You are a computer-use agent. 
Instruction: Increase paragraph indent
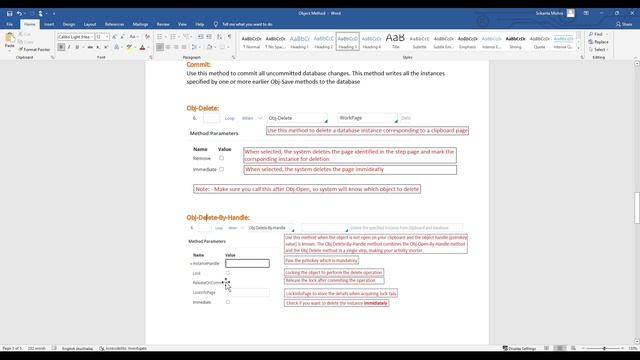pos(209,37)
